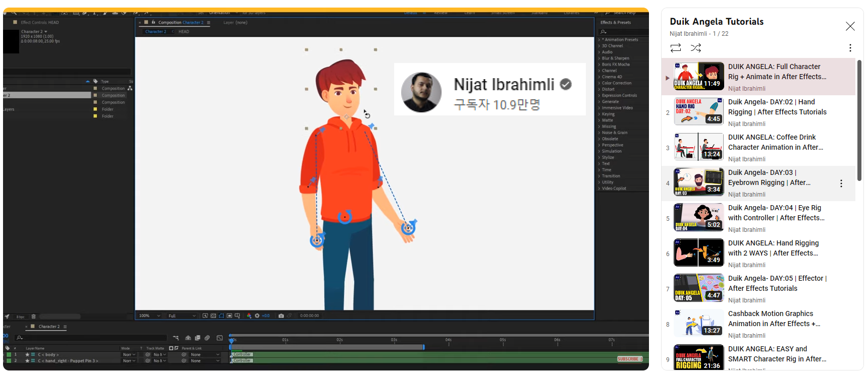Click the playlist panel vertical scrollbar
The width and height of the screenshot is (868, 373).
pyautogui.click(x=859, y=121)
